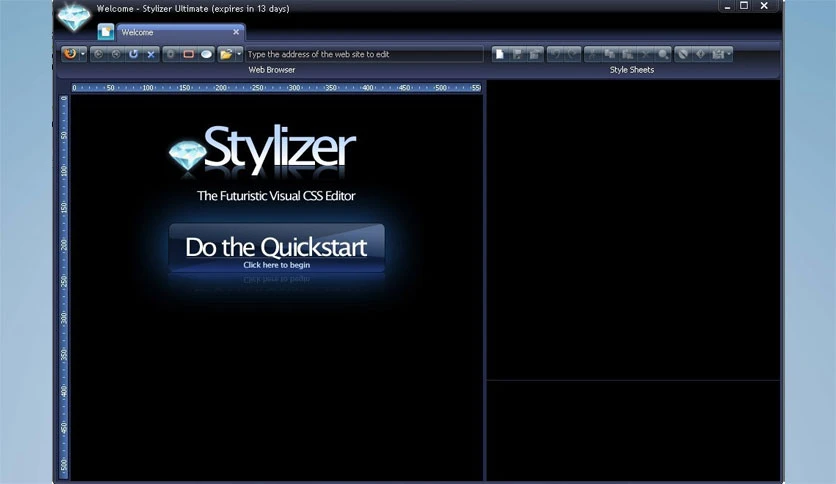Expand the dropdown arrow on the last toolbar icon
Image resolution: width=836 pixels, height=484 pixels.
[x=729, y=54]
